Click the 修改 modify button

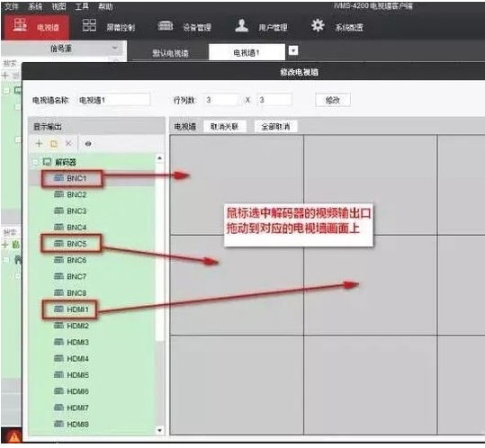333,100
